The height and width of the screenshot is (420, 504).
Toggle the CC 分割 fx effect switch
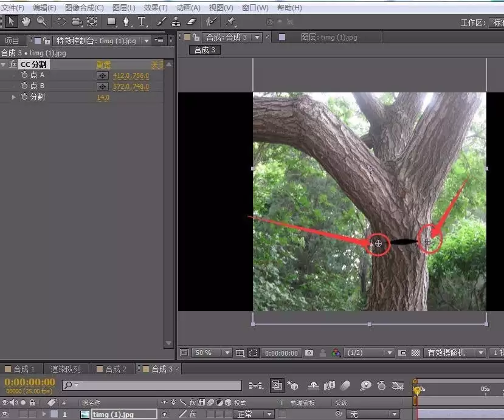tap(13, 64)
